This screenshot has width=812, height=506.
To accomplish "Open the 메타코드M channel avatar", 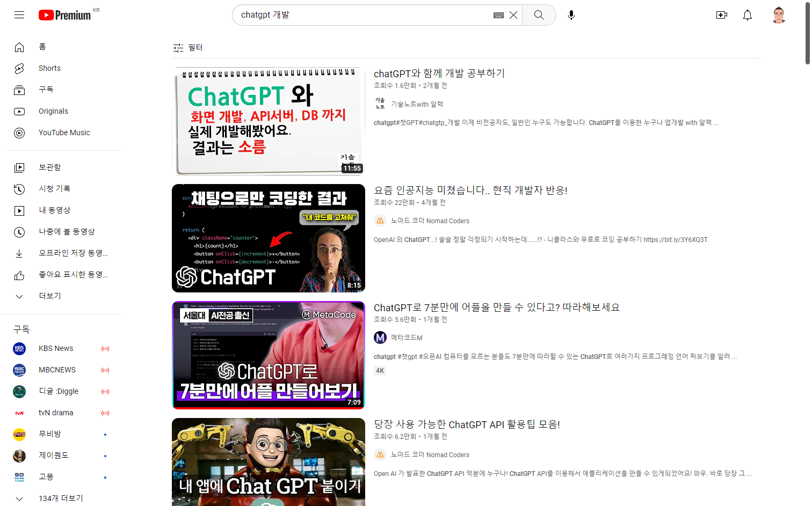I will pyautogui.click(x=380, y=338).
